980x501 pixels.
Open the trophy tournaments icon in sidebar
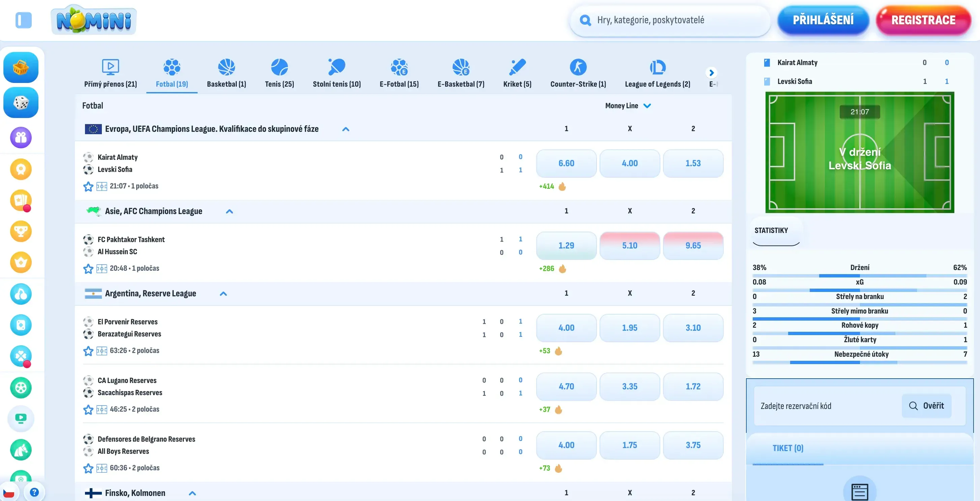click(x=21, y=231)
